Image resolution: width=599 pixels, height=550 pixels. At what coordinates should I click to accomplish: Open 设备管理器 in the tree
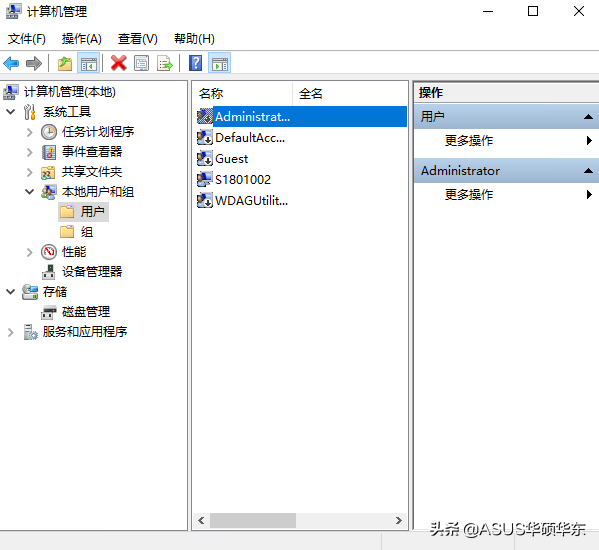(92, 272)
